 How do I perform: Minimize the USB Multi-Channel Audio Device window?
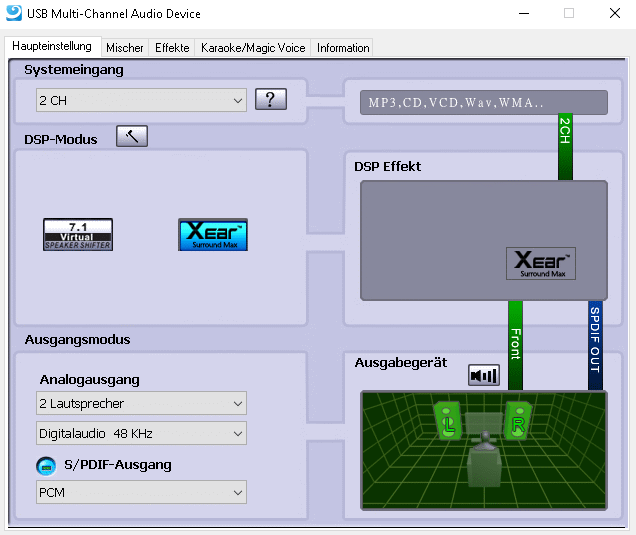[524, 13]
